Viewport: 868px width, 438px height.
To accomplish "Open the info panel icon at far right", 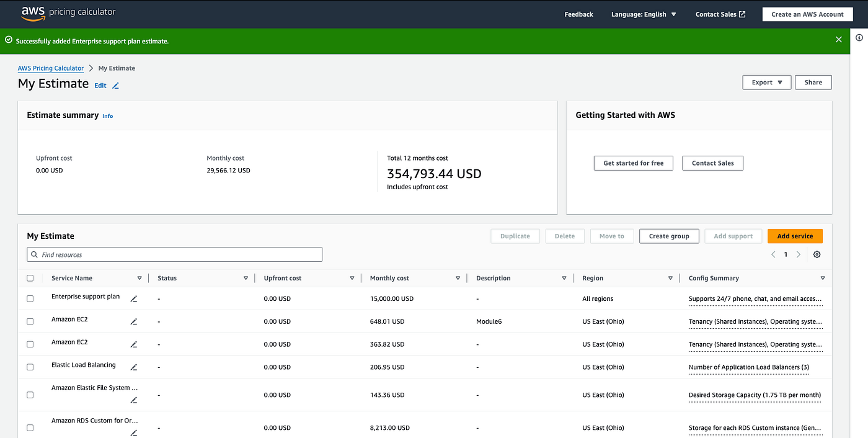I will (x=859, y=38).
